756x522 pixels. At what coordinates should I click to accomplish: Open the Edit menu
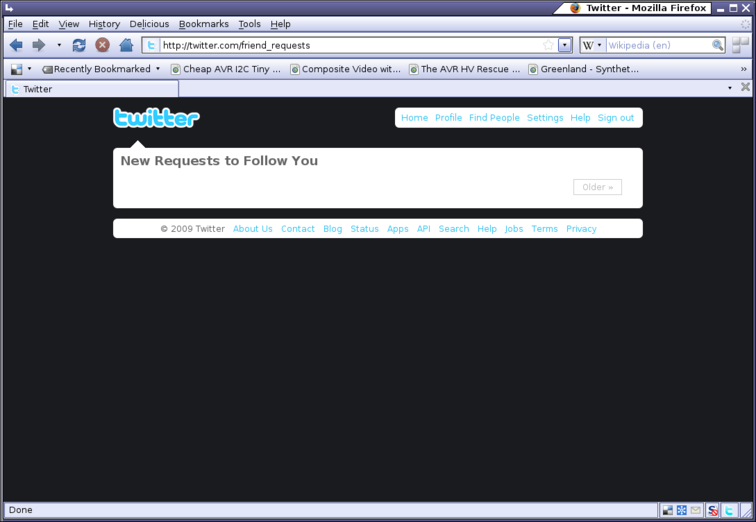click(x=40, y=24)
